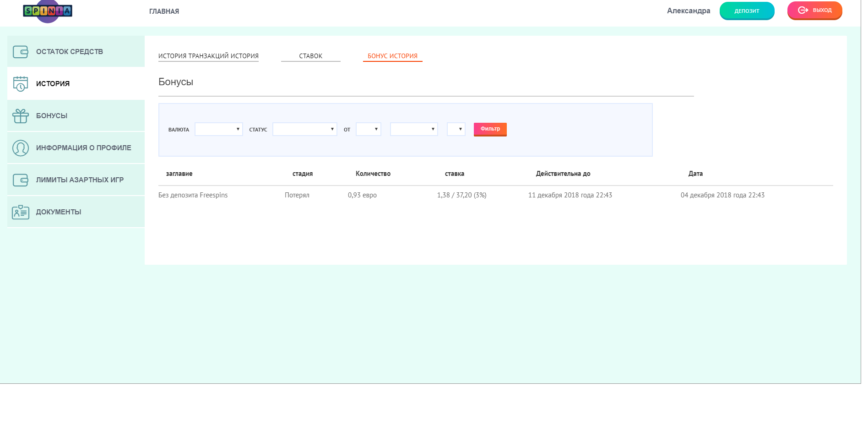Switch to Ставок tab
This screenshot has height=442, width=868.
(310, 56)
